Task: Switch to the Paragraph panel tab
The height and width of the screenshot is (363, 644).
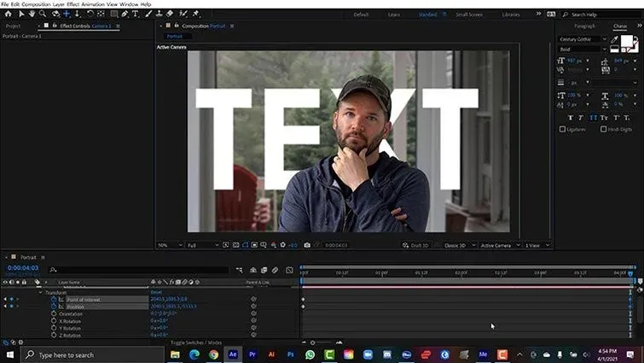Action: pos(584,26)
